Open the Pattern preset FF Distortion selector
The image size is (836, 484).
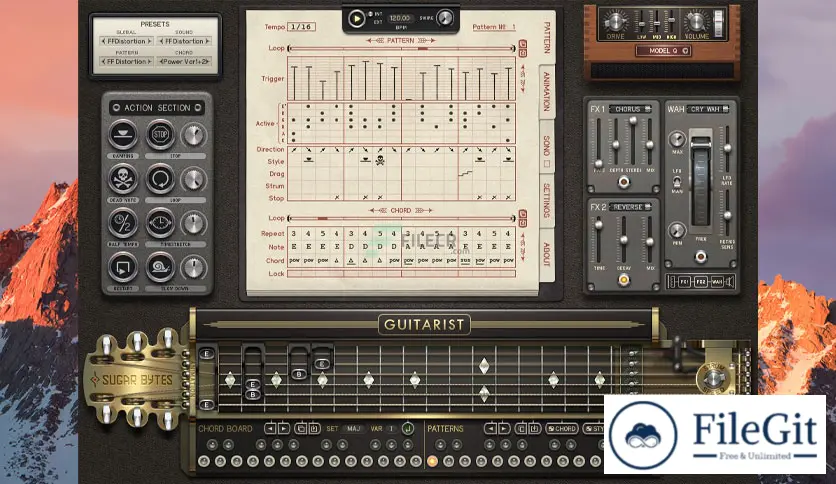point(126,61)
